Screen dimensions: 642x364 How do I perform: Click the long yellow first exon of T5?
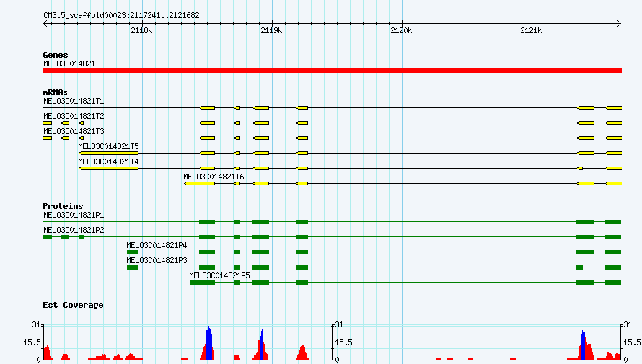(x=108, y=154)
